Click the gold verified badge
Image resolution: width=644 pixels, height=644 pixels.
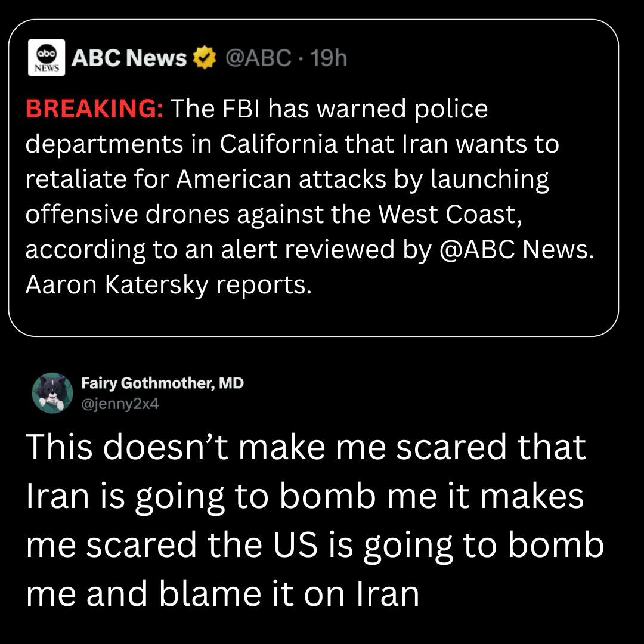tap(205, 58)
